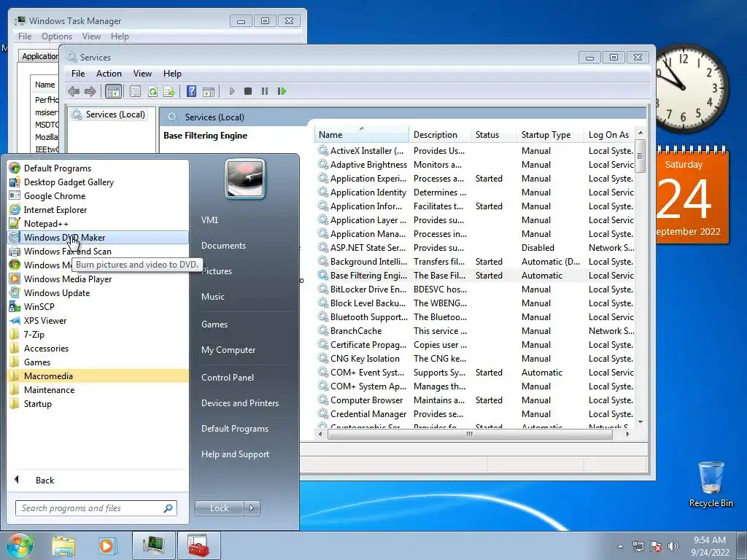The width and height of the screenshot is (747, 560).
Task: Click the services list vertical scrollbar thumb
Action: 640,156
